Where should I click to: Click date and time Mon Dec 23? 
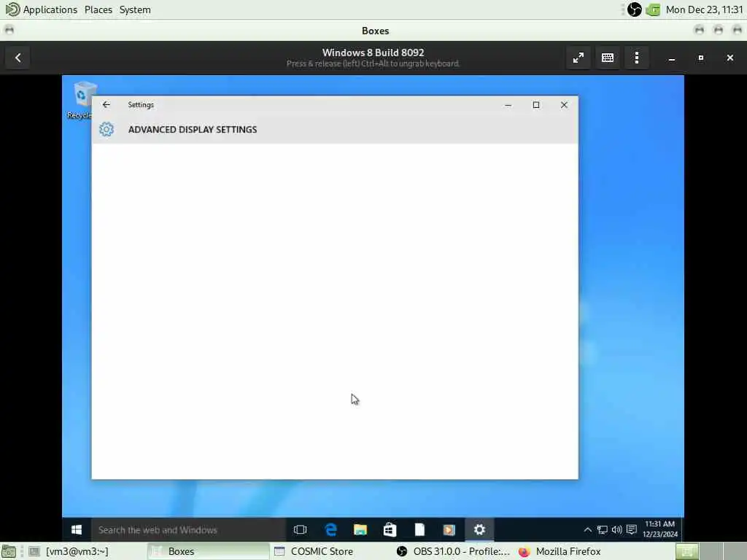[704, 9]
